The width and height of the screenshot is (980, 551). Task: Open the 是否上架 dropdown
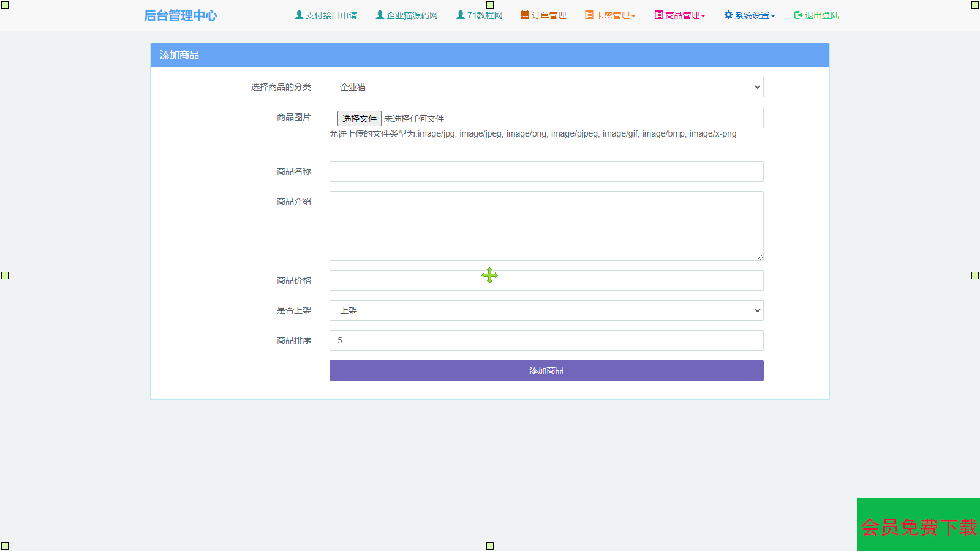tap(546, 310)
